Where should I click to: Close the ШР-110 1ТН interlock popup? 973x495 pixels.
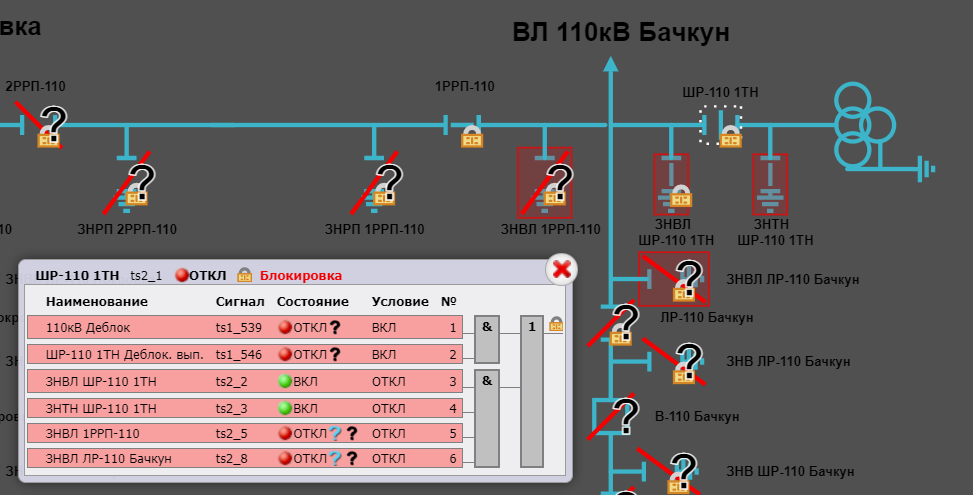(562, 268)
